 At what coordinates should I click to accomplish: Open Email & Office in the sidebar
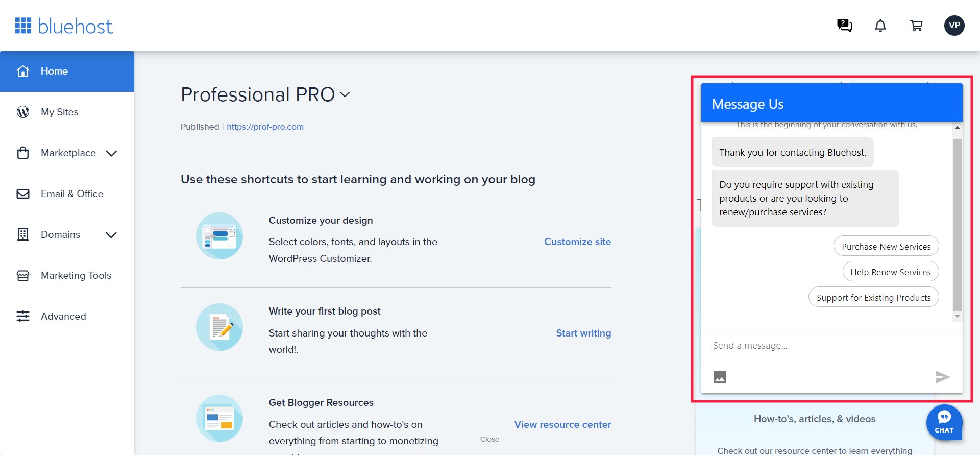[67, 194]
